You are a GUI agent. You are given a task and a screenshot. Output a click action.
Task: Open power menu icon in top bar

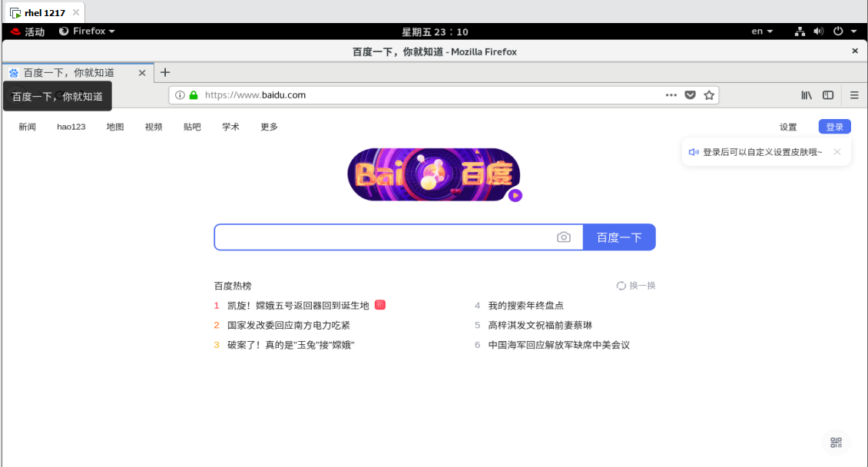[x=838, y=31]
